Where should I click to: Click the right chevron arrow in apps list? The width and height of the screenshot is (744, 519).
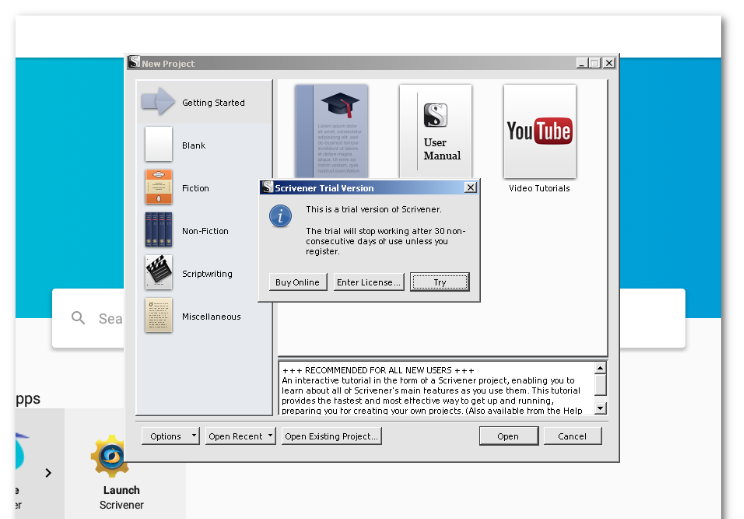(48, 473)
